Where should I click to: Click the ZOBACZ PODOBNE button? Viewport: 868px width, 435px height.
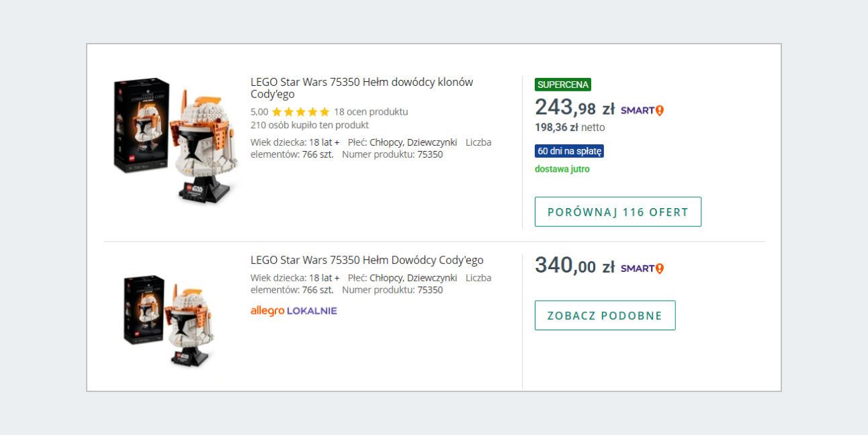[605, 316]
